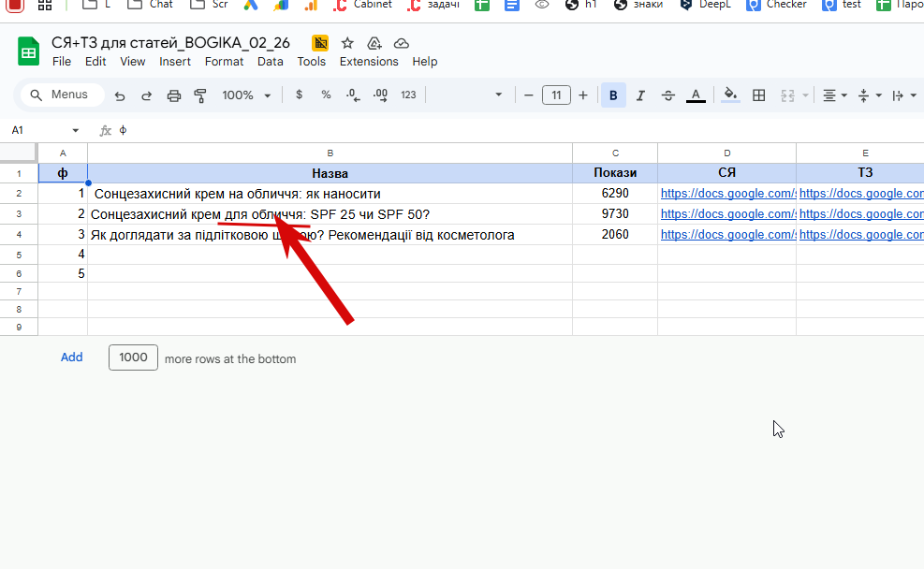This screenshot has height=569, width=924.
Task: Toggle italic formatting
Action: click(640, 95)
